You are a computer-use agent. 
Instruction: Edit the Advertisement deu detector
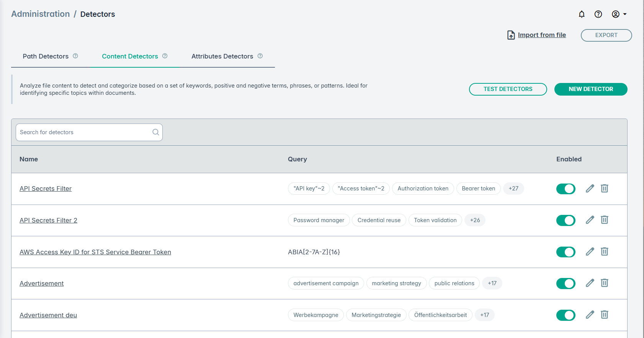point(590,315)
